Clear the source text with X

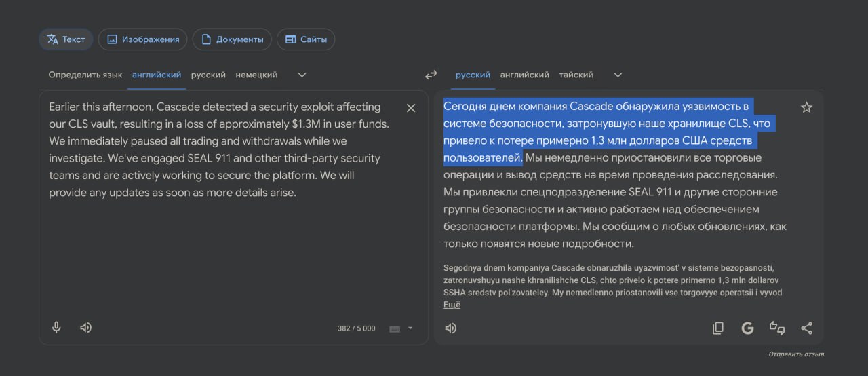click(x=411, y=108)
